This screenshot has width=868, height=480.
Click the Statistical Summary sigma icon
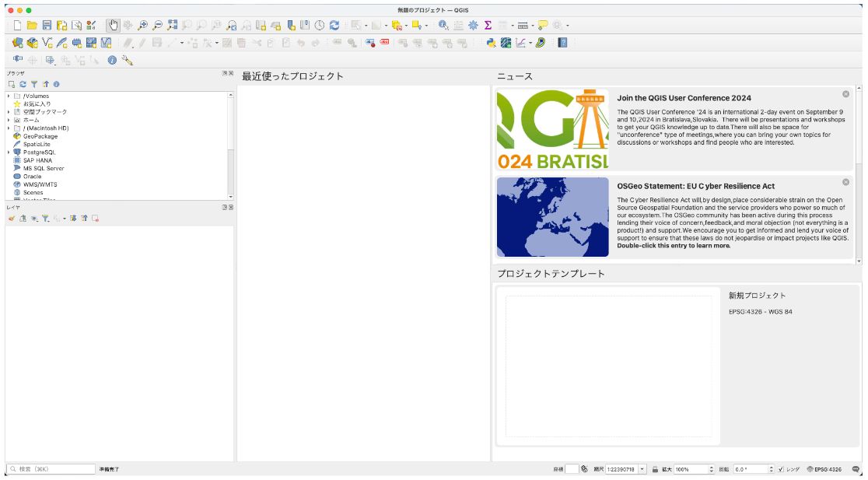click(x=488, y=26)
